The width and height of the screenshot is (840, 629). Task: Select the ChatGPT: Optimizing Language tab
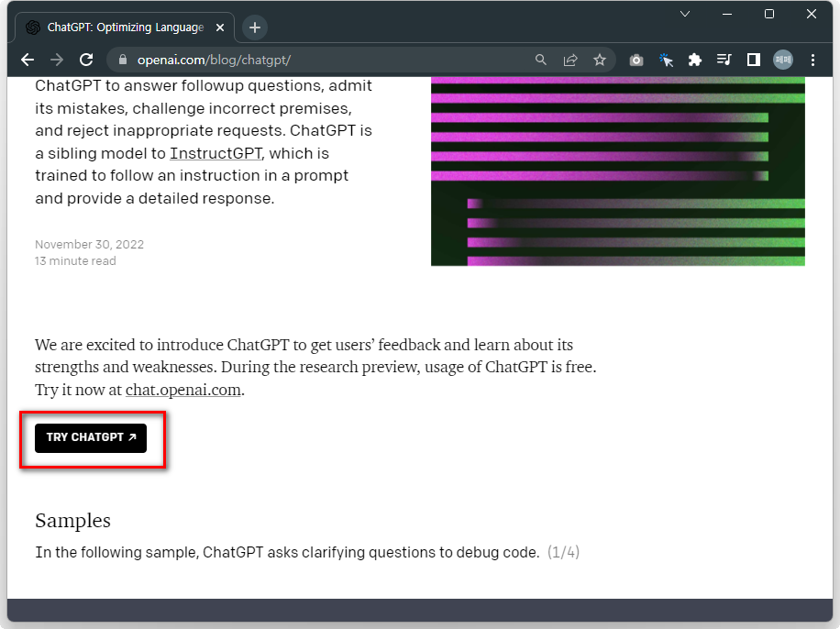tap(125, 28)
